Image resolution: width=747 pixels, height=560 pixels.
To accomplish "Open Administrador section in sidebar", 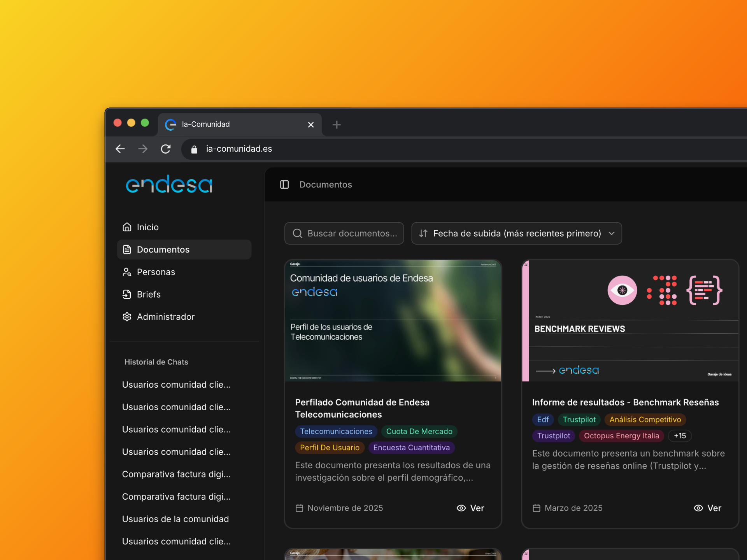I will (184, 317).
